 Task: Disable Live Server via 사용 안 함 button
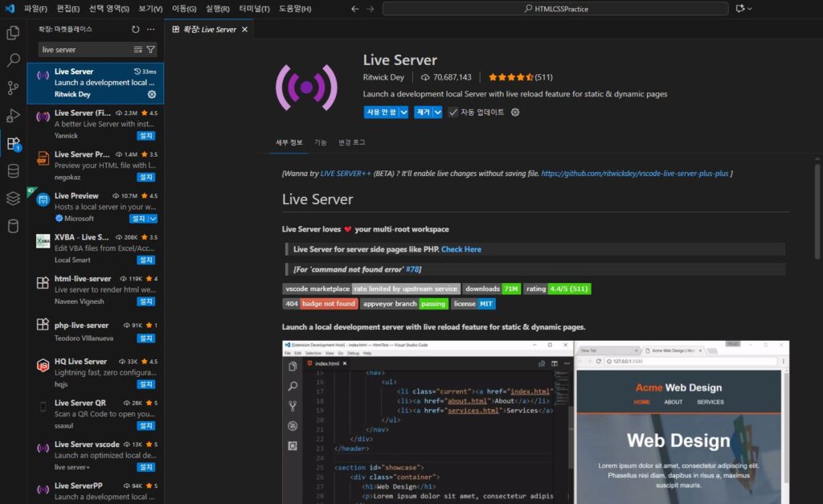tap(382, 113)
